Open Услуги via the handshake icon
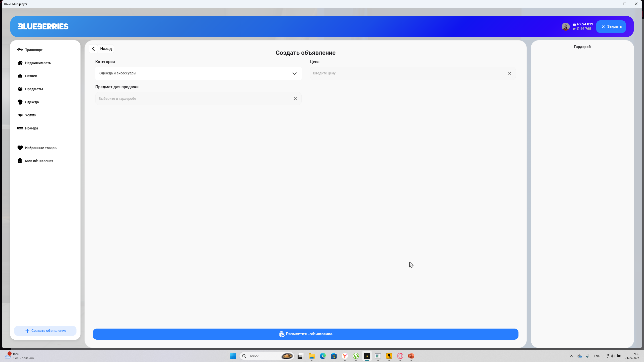644x362 pixels. click(20, 115)
